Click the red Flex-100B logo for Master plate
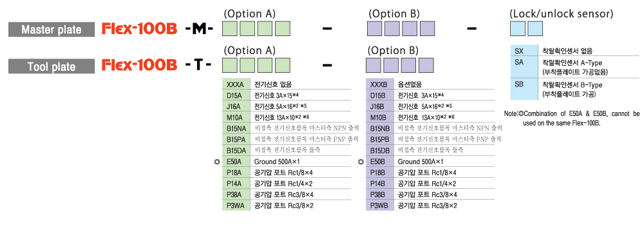The image size is (644, 239). pyautogui.click(x=139, y=29)
